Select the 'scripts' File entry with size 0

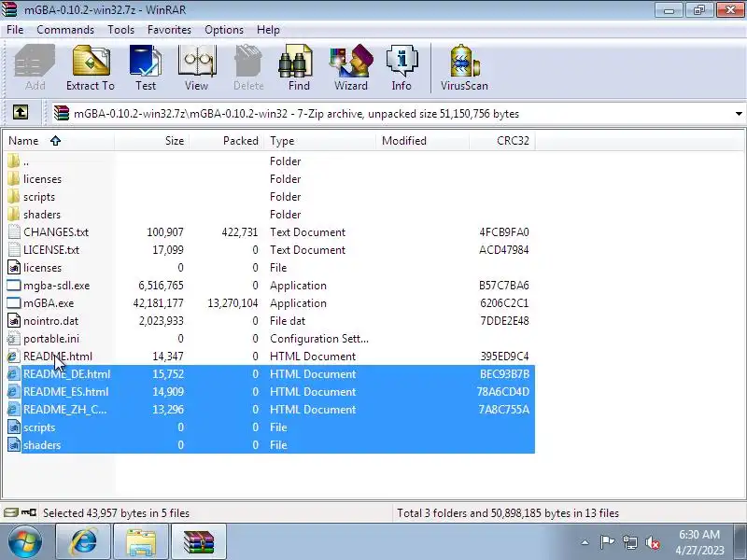(271, 427)
